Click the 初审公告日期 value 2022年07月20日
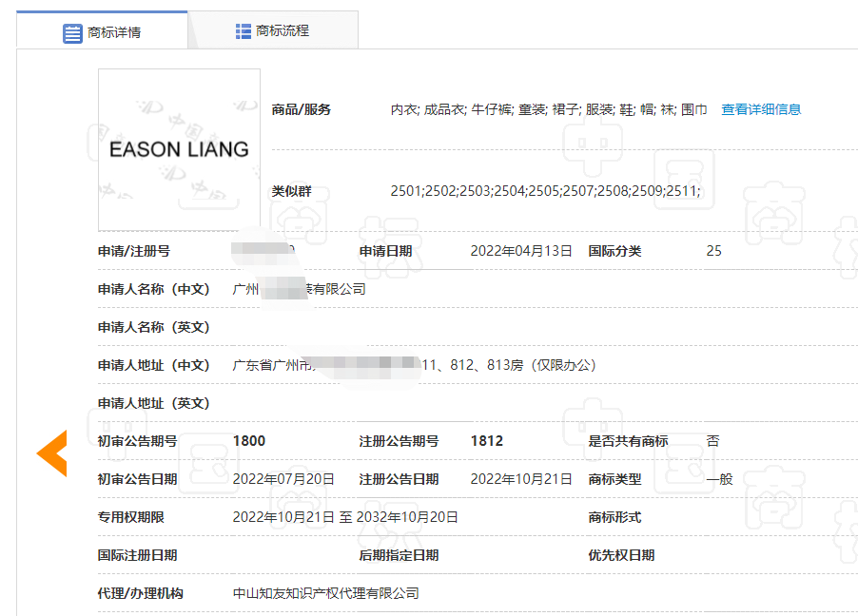 283,479
